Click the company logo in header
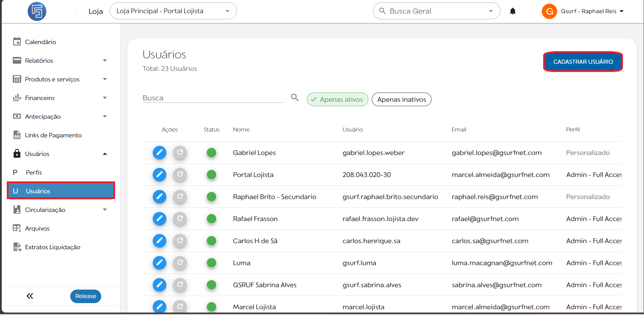The width and height of the screenshot is (644, 315). click(x=37, y=12)
